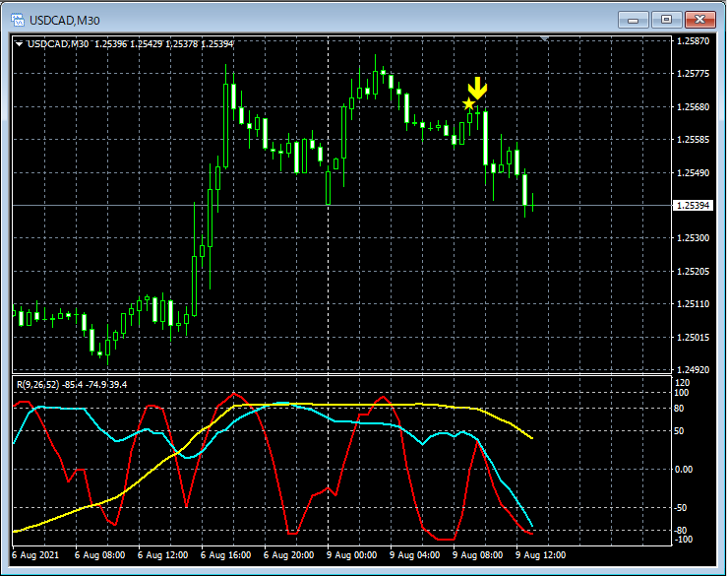
Task: Click the 1.25870 price scale value
Action: 694,41
